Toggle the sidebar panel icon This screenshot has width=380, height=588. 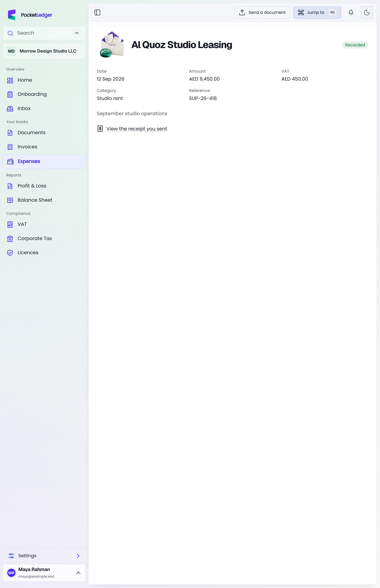pyautogui.click(x=97, y=12)
